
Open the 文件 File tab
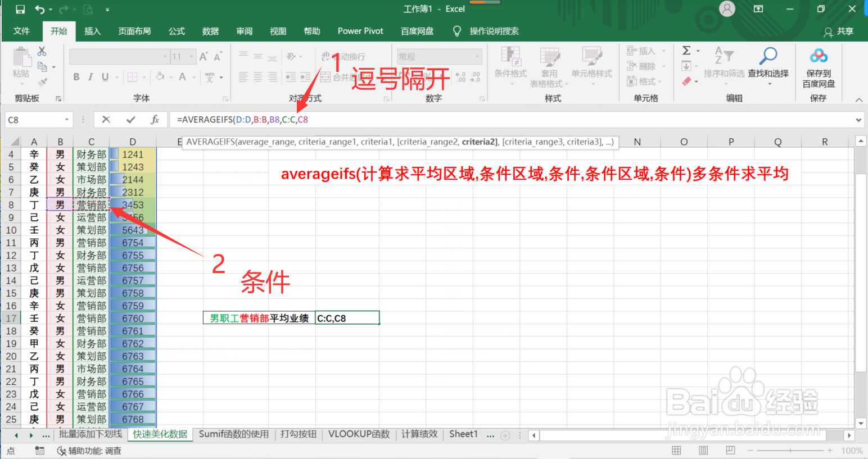click(21, 31)
